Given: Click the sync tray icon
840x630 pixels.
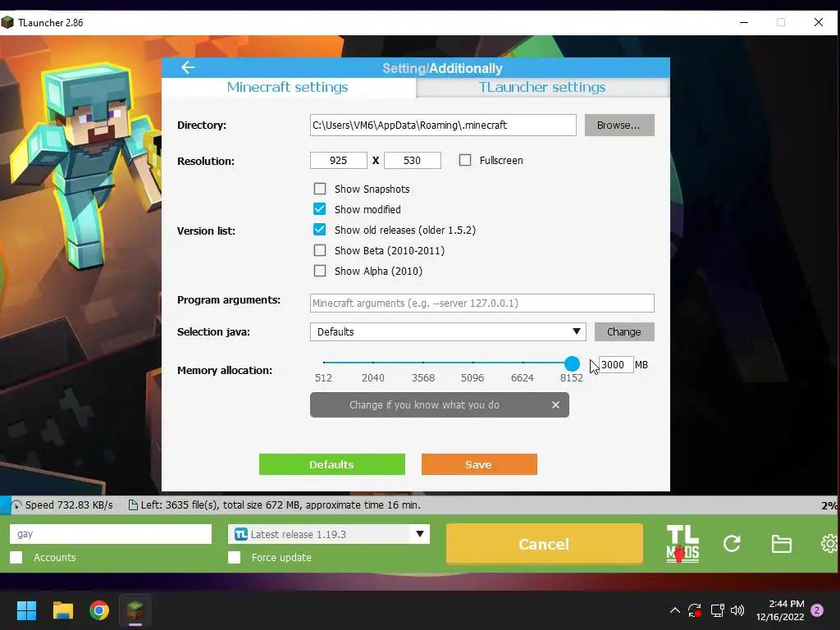Looking at the screenshot, I should point(695,610).
